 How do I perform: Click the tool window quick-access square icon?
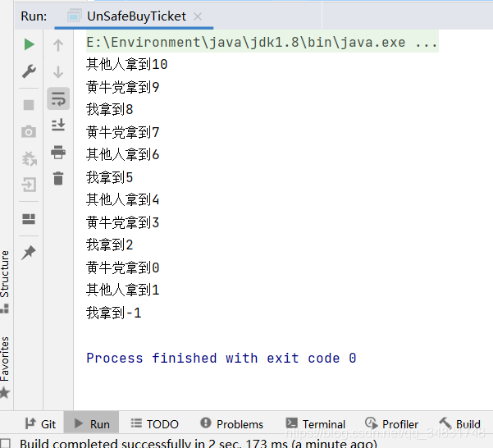(5, 443)
